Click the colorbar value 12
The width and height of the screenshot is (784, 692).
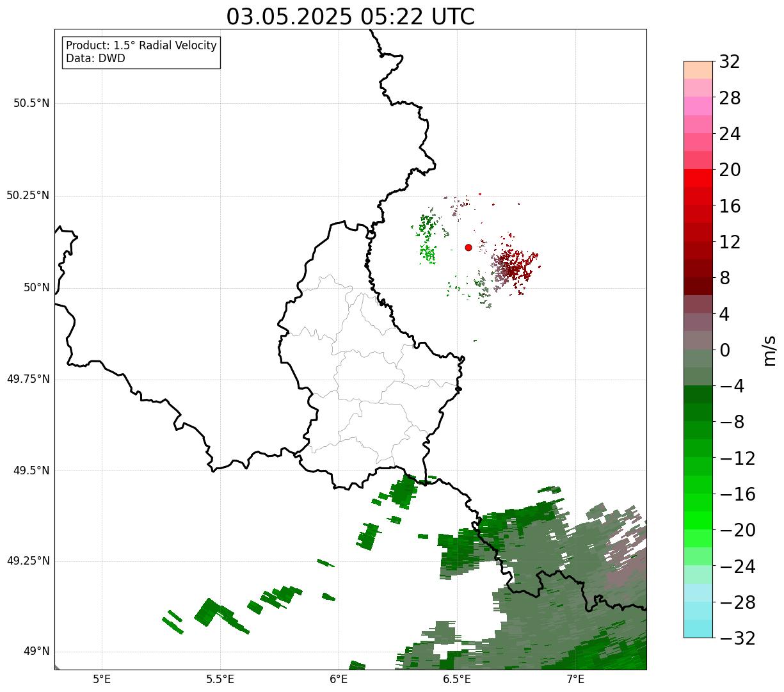pyautogui.click(x=730, y=242)
